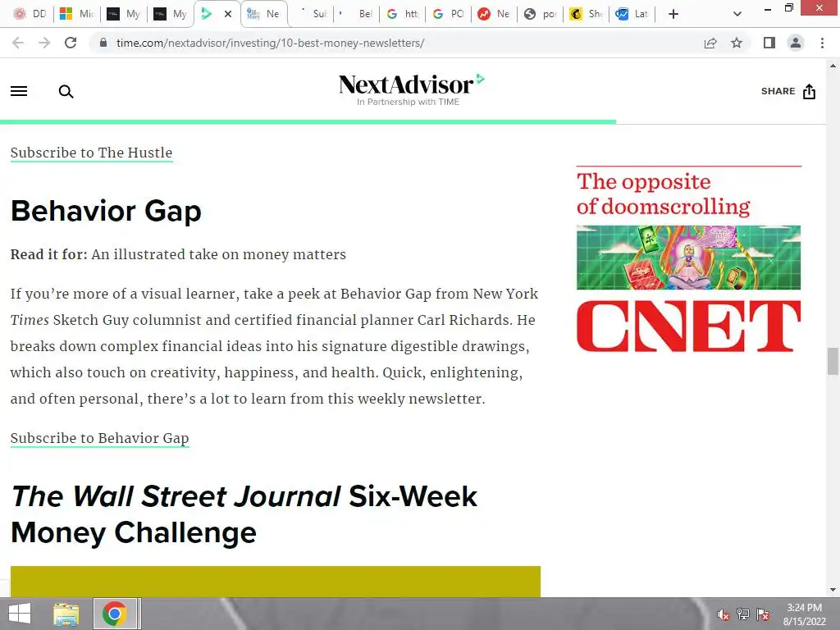Viewport: 840px width, 630px height.
Task: Click the SHARE button
Action: 788,92
